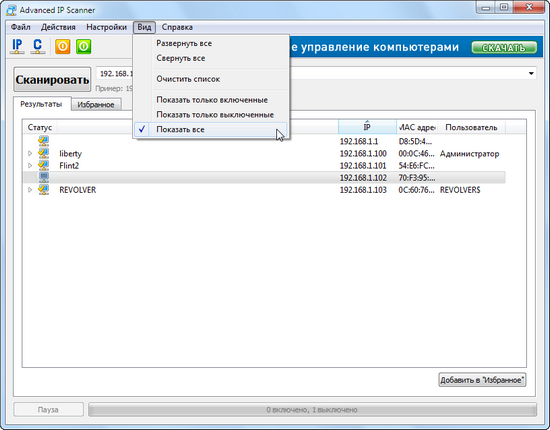Viewport: 550px width, 430px height.
Task: Select the REVOLVER host name
Action: click(x=78, y=190)
